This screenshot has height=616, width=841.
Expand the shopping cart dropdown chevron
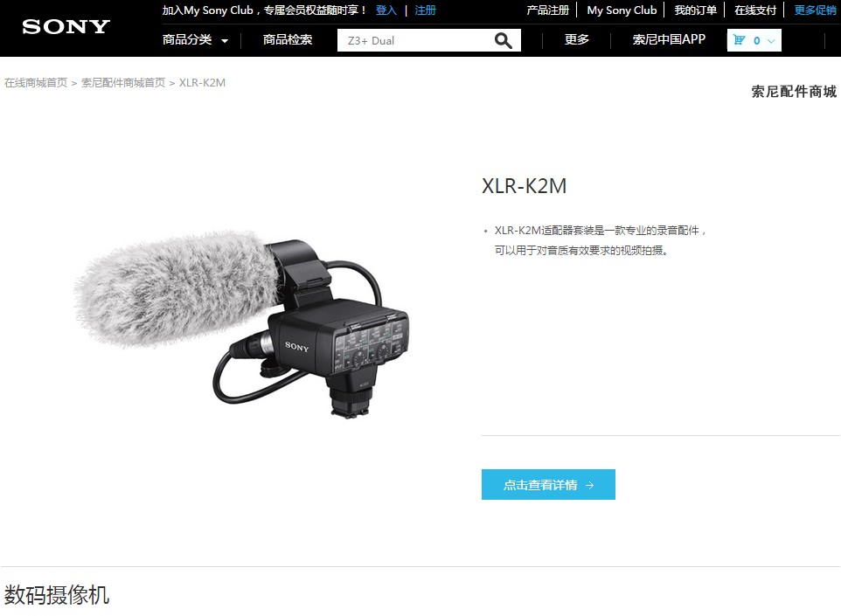(771, 41)
